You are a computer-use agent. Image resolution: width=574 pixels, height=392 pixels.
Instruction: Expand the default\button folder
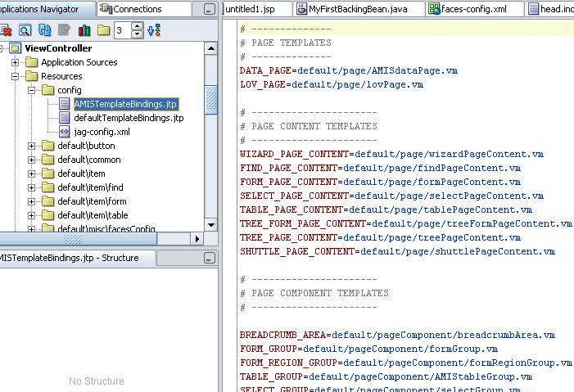[32, 146]
